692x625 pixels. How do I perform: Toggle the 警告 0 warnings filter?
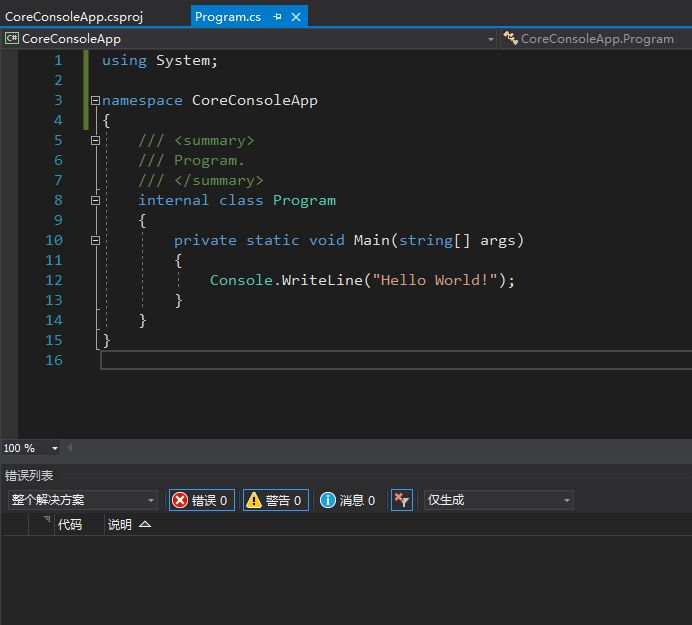click(275, 500)
